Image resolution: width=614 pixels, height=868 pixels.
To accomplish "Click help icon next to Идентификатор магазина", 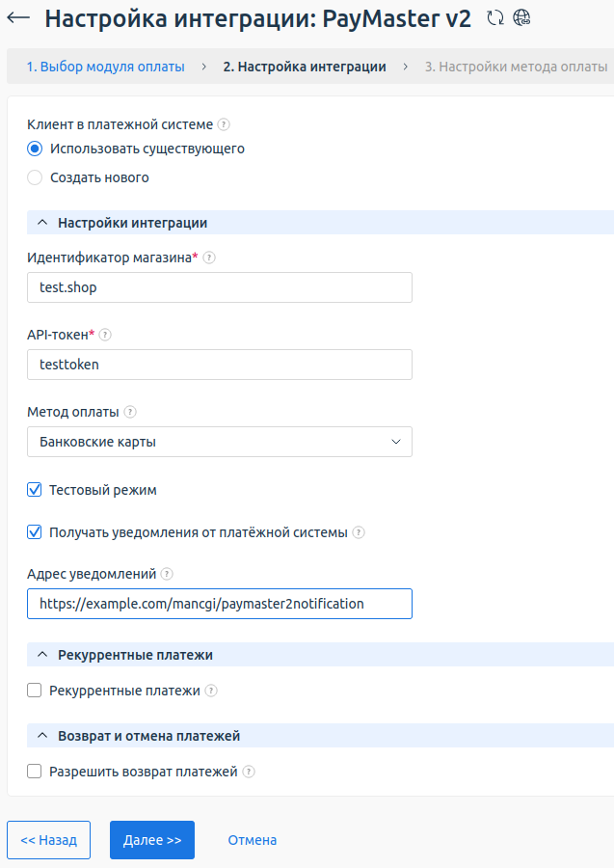I will point(209,258).
